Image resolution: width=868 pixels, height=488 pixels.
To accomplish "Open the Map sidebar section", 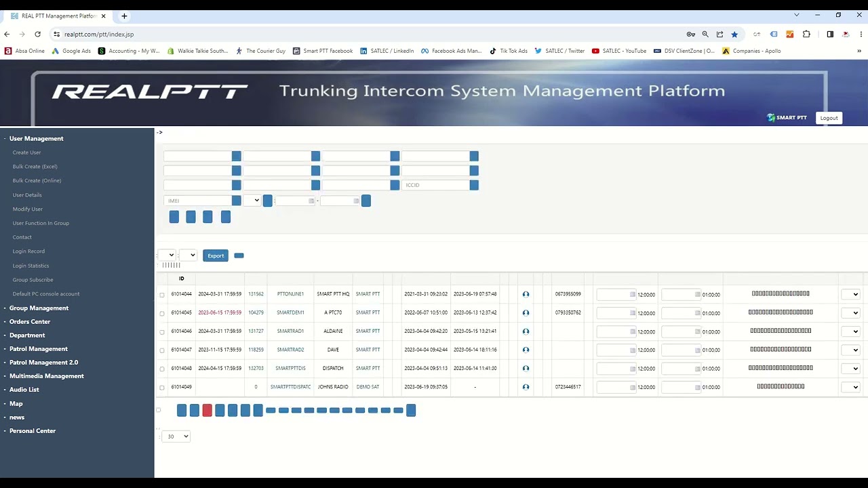I will point(16,403).
